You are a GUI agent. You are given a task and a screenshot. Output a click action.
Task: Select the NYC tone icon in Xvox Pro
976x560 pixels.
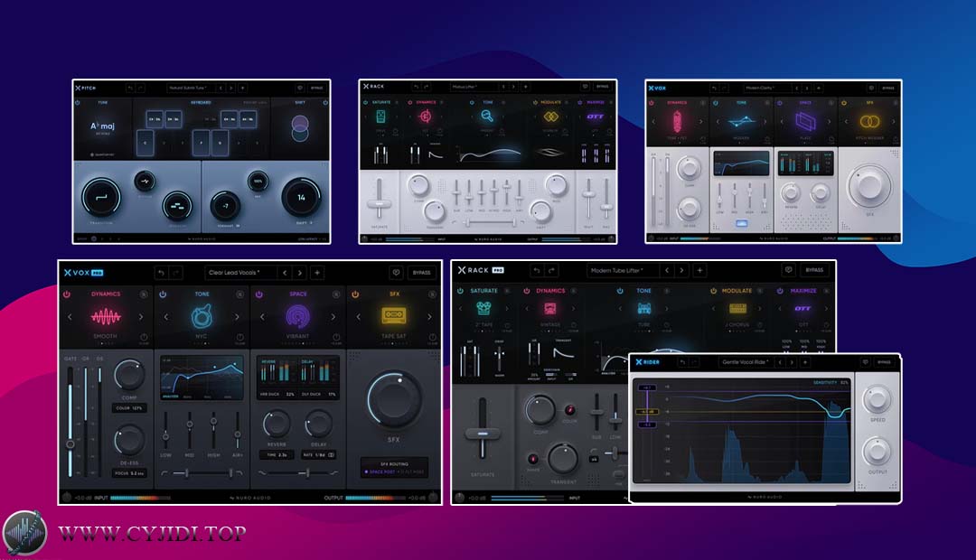pos(202,316)
